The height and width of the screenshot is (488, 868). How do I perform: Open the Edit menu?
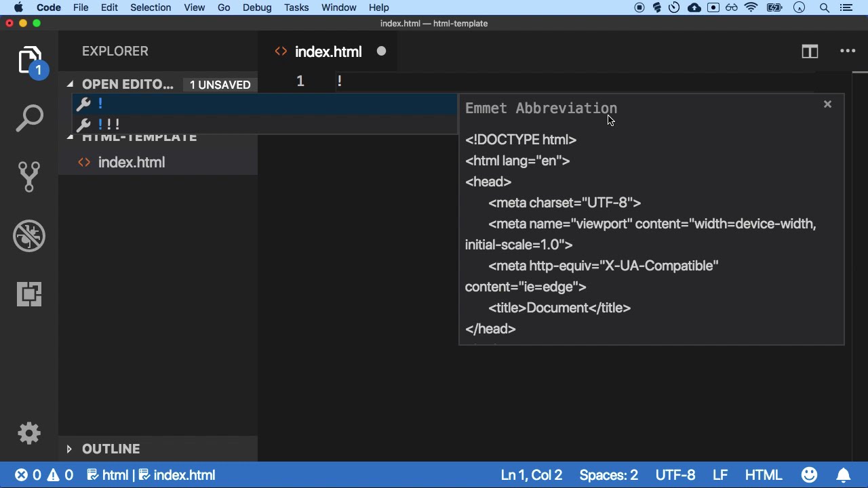tap(109, 7)
